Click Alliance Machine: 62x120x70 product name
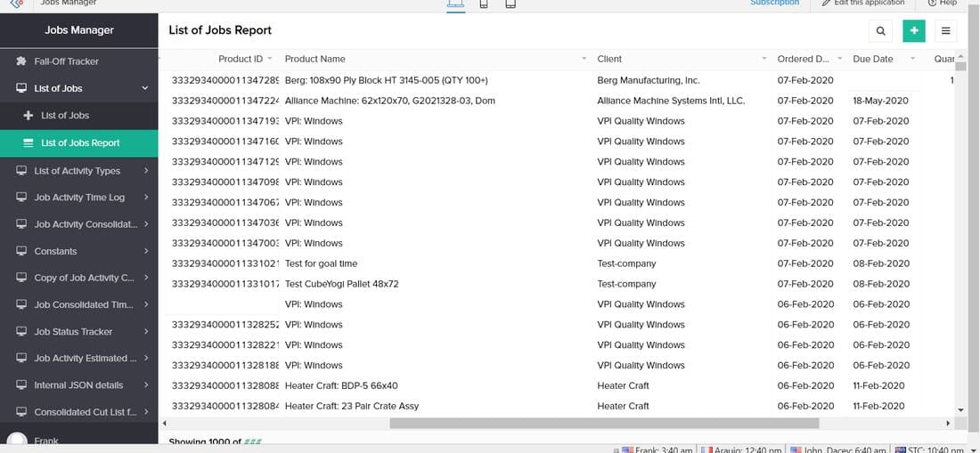980x453 pixels. [390, 101]
